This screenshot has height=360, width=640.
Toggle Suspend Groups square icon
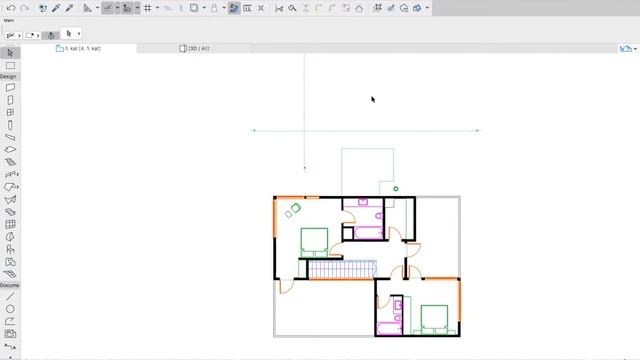coord(194,8)
